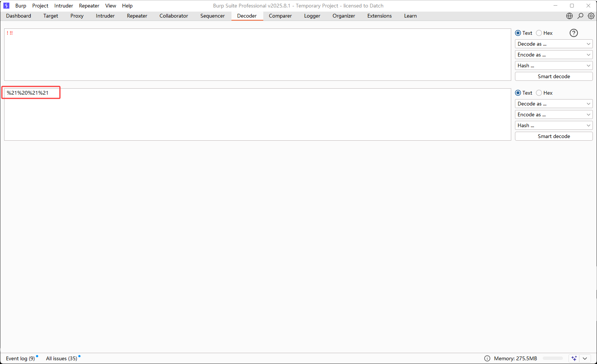Open second row Decode as dropdown
The image size is (597, 364).
554,104
